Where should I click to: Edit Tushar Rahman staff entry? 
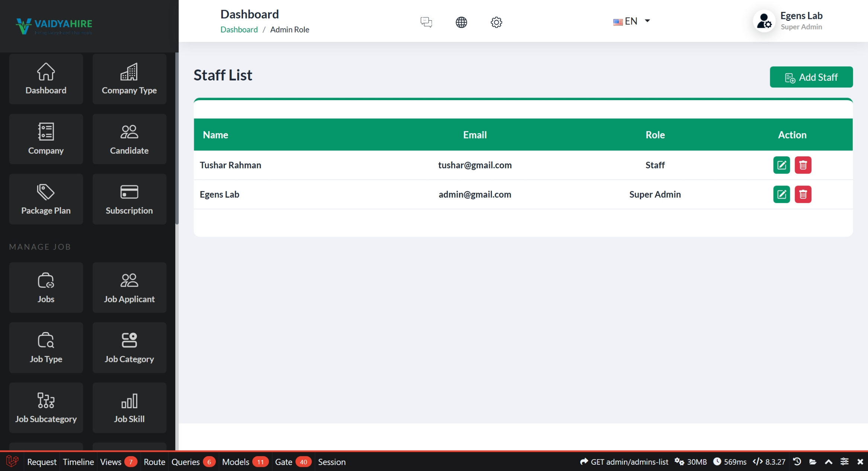[x=781, y=165]
